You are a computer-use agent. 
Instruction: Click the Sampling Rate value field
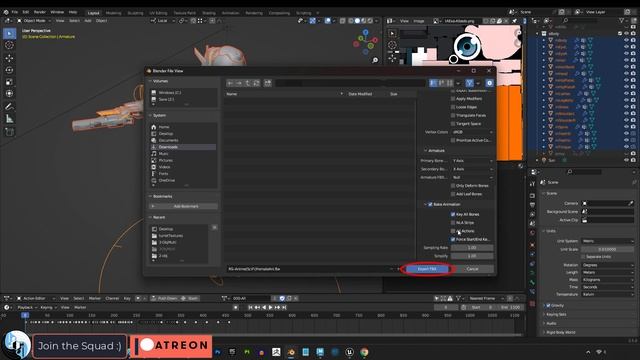tap(472, 248)
